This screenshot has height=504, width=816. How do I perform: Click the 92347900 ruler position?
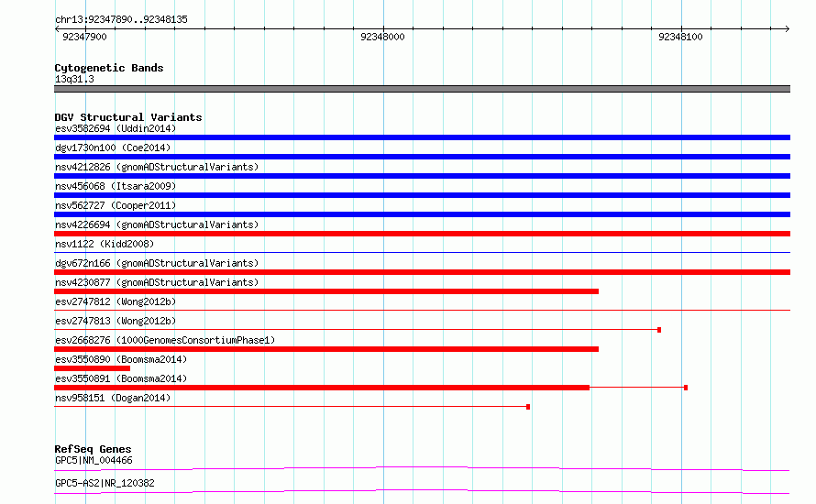click(x=84, y=37)
